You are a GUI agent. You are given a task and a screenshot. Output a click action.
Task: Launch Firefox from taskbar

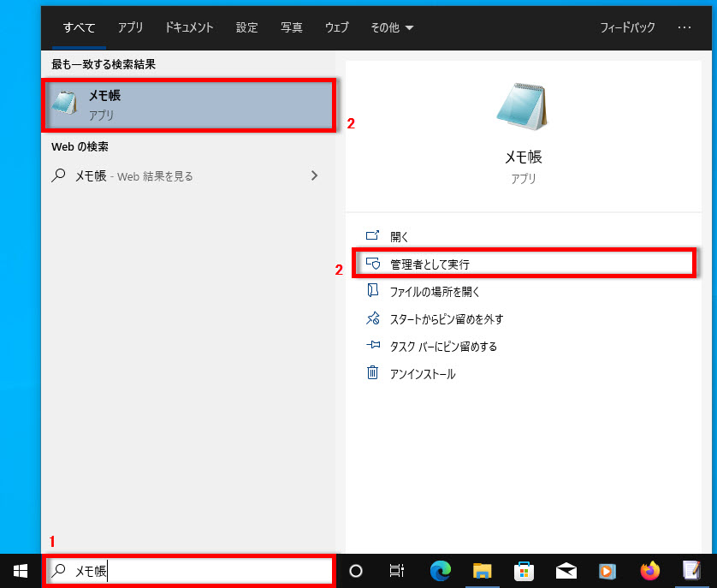click(649, 571)
